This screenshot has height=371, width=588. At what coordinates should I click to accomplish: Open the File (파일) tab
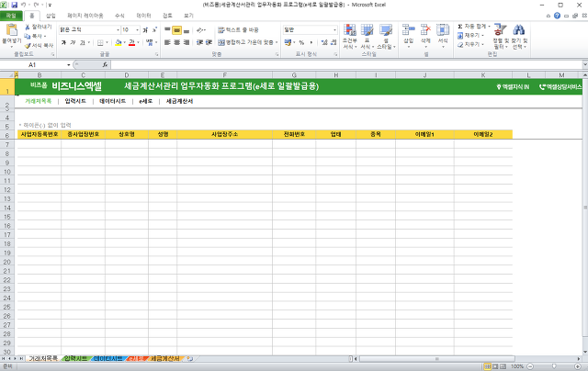point(11,16)
